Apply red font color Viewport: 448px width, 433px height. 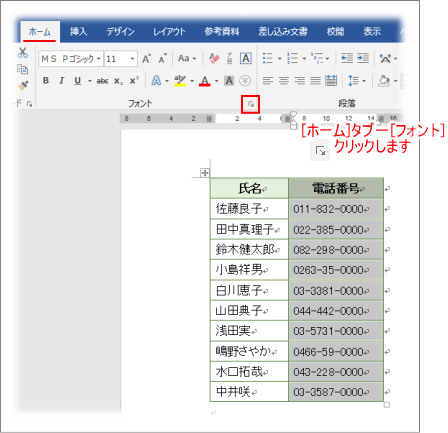(205, 81)
